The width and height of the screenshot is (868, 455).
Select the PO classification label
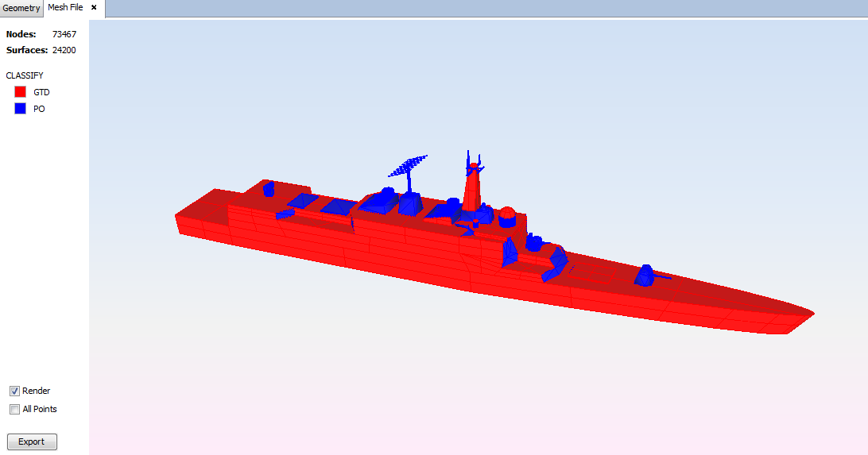pyautogui.click(x=39, y=109)
